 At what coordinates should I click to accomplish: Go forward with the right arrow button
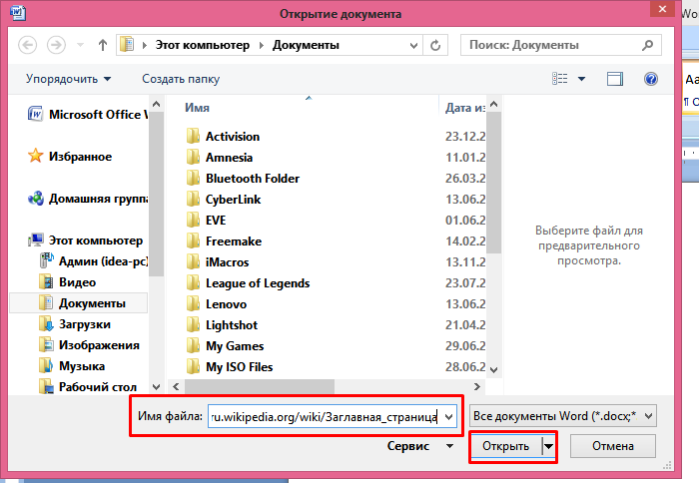pos(56,45)
